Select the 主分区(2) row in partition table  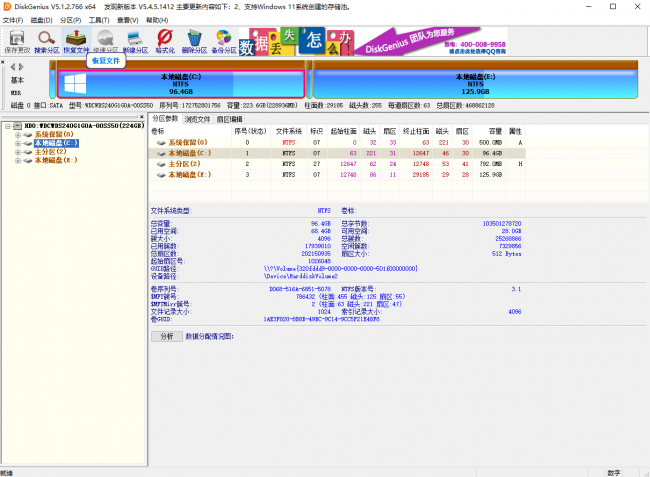pyautogui.click(x=337, y=164)
